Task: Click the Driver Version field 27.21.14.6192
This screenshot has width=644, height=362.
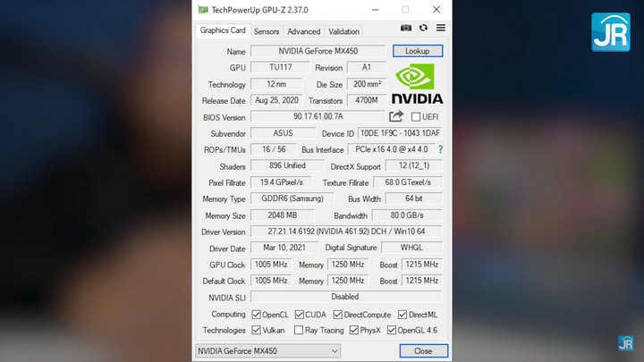Action: [x=346, y=232]
